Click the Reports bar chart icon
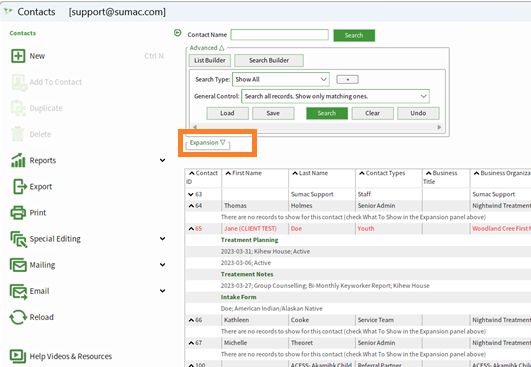The width and height of the screenshot is (531, 367). click(x=18, y=160)
